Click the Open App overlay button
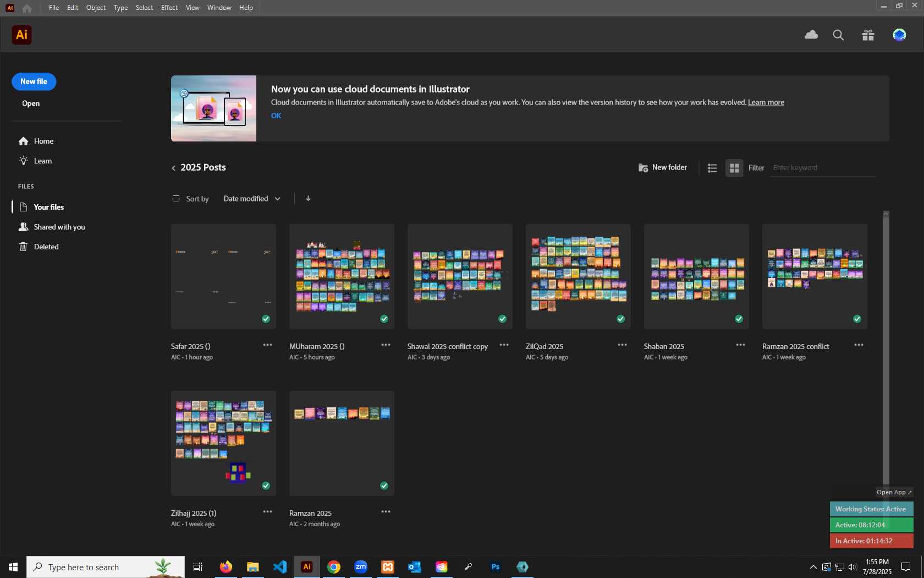 click(894, 492)
